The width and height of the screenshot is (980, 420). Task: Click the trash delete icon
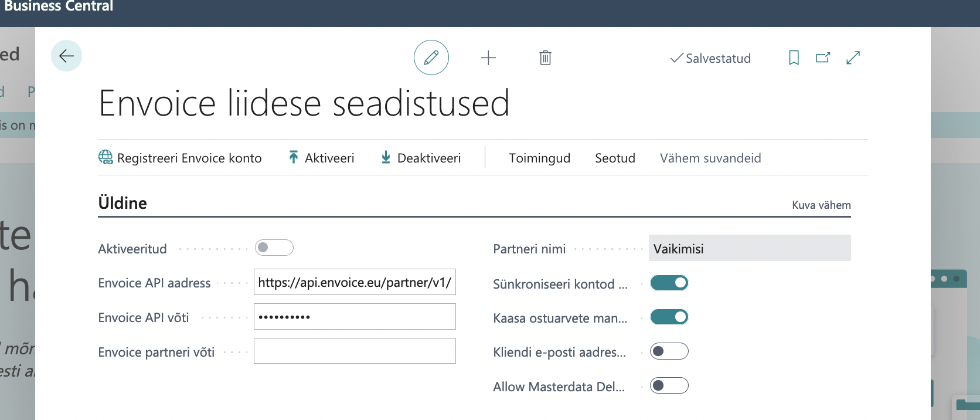click(x=545, y=57)
